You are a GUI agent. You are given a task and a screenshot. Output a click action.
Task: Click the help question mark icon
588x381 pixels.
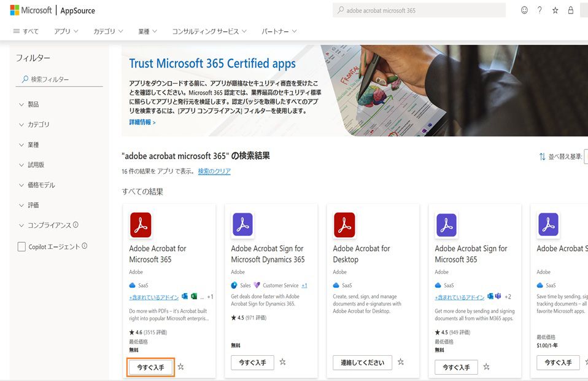coord(540,10)
